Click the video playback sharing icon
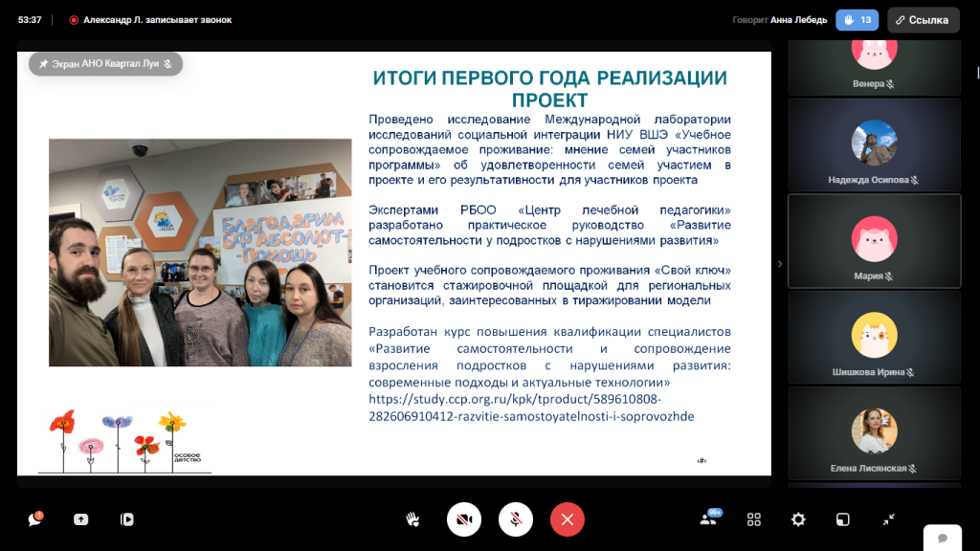 (x=126, y=519)
